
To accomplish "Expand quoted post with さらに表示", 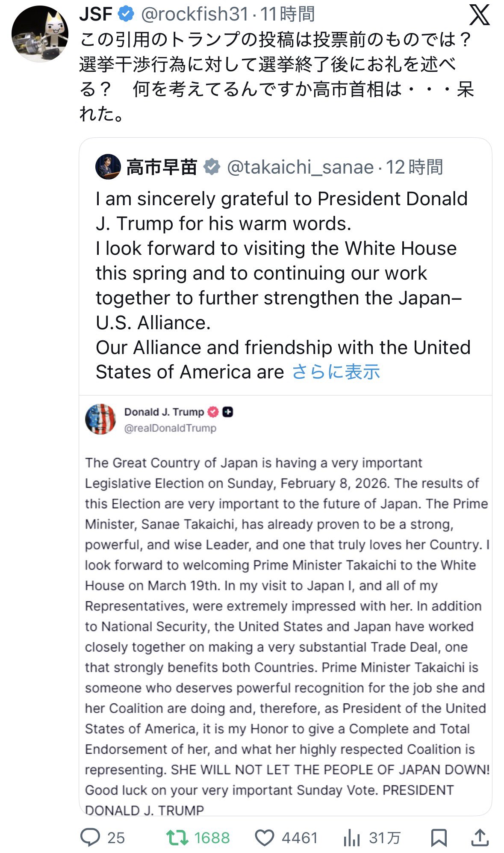I will [x=336, y=372].
